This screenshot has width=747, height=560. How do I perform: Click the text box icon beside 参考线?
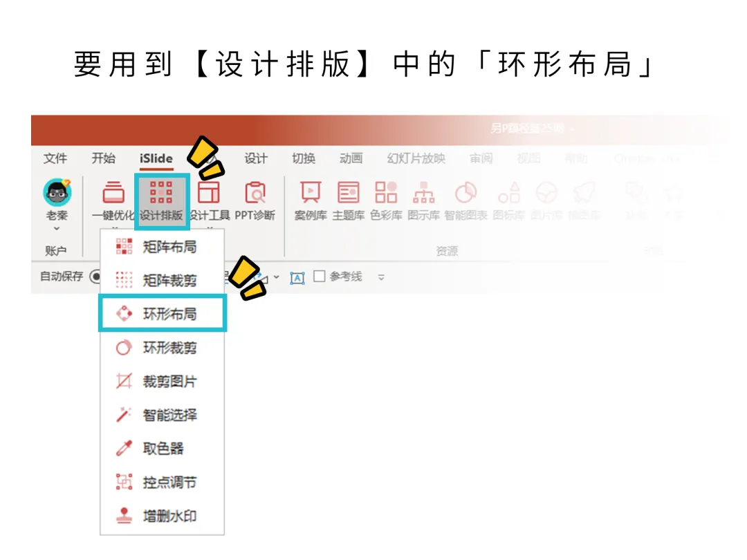click(297, 278)
